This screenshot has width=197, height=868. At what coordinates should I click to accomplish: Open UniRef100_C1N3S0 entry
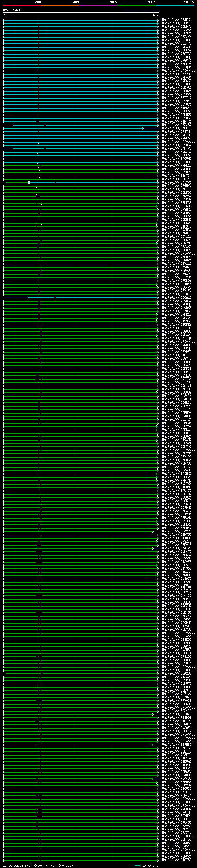coord(177,33)
